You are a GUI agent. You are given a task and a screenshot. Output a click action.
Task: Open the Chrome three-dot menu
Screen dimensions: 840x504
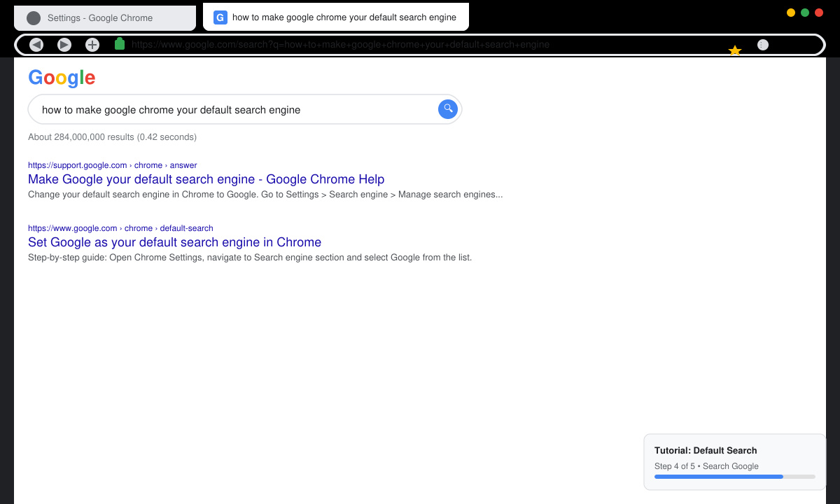click(x=763, y=45)
